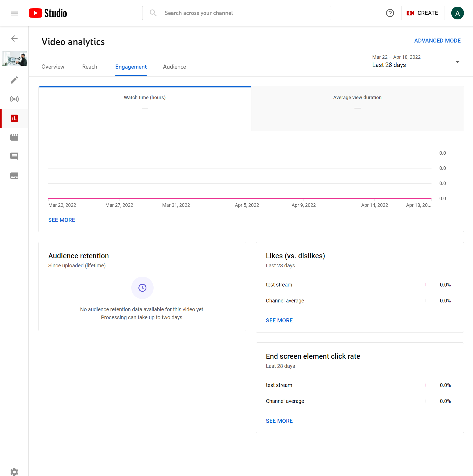The image size is (473, 476).
Task: Click test stream row in End screen card
Action: tap(358, 385)
